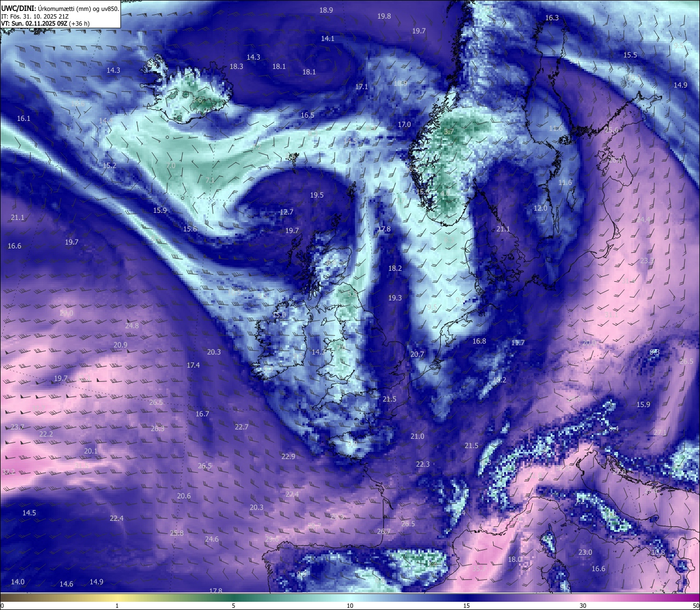This screenshot has width=700, height=610.
Task: Click the 20.9 value on the map
Action: pos(120,345)
